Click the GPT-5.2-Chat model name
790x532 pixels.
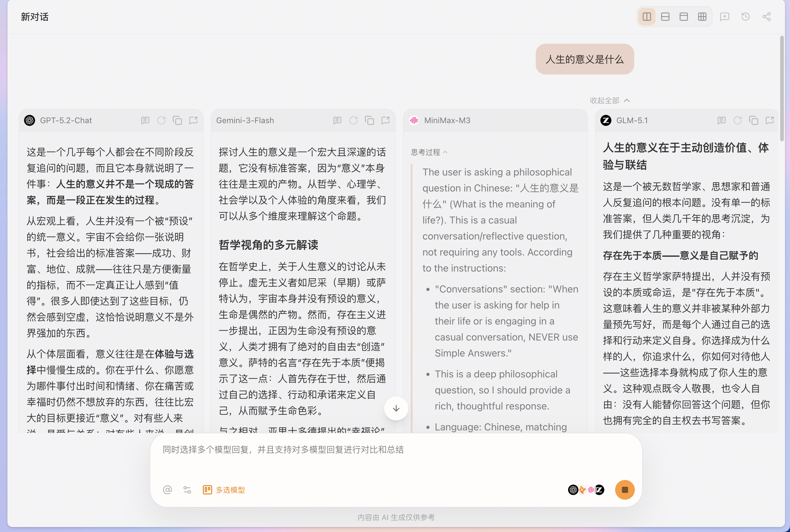tap(66, 120)
